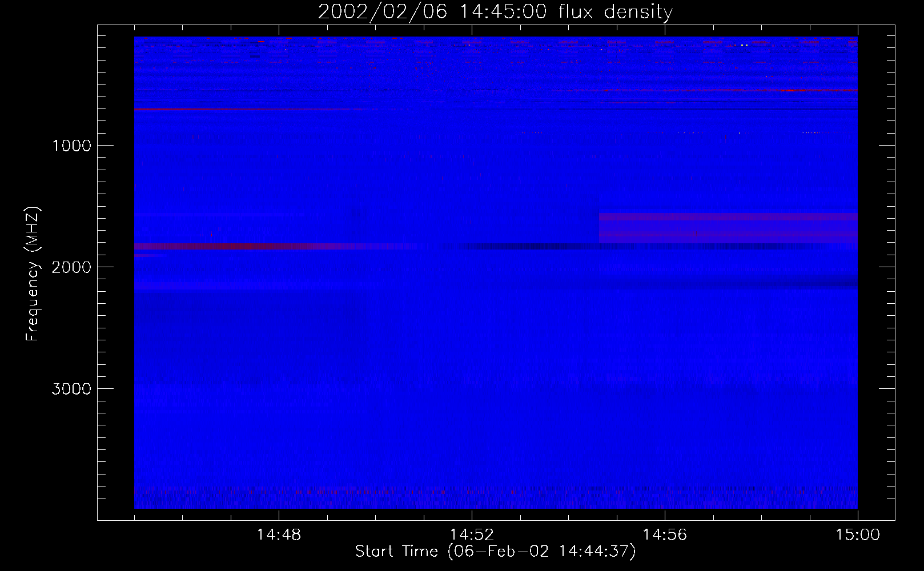
Task: Click the 2000 frequency tick label
Action: 71,267
